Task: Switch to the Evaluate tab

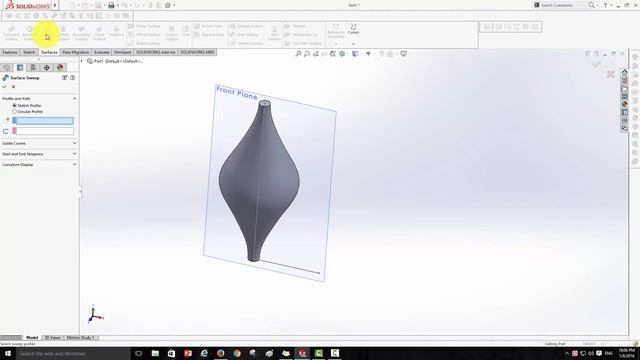Action: point(101,52)
